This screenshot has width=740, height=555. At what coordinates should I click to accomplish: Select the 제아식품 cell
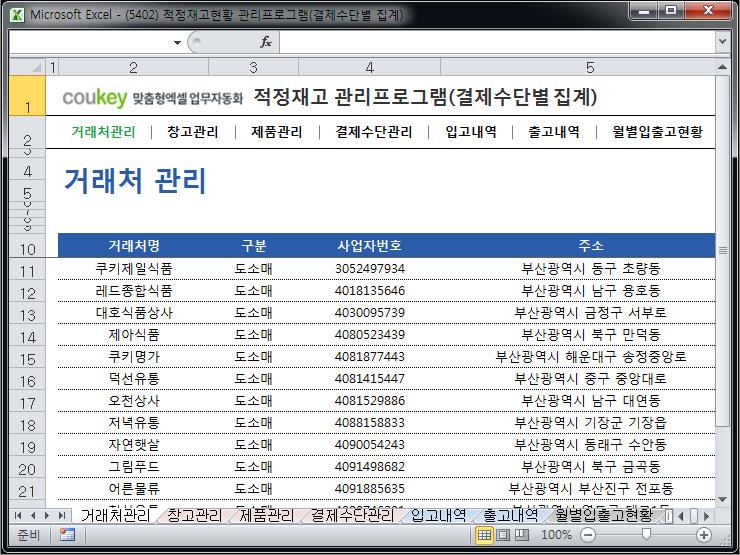pyautogui.click(x=134, y=335)
